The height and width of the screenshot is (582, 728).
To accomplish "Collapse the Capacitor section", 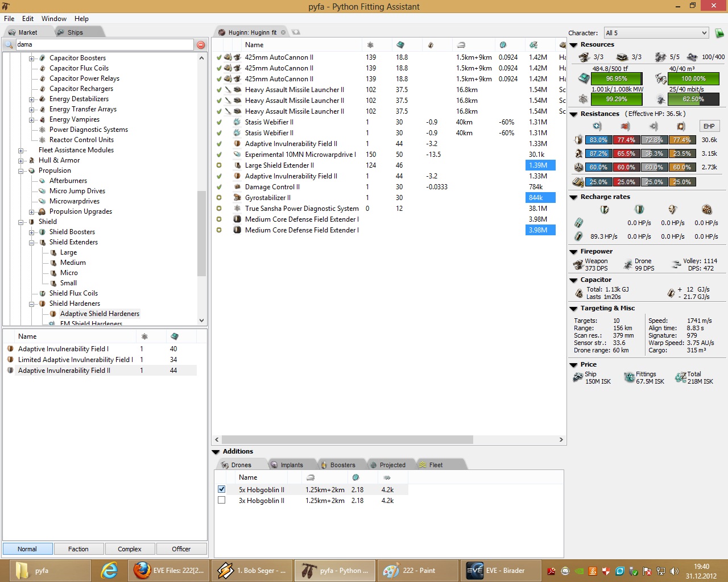I will pos(573,280).
